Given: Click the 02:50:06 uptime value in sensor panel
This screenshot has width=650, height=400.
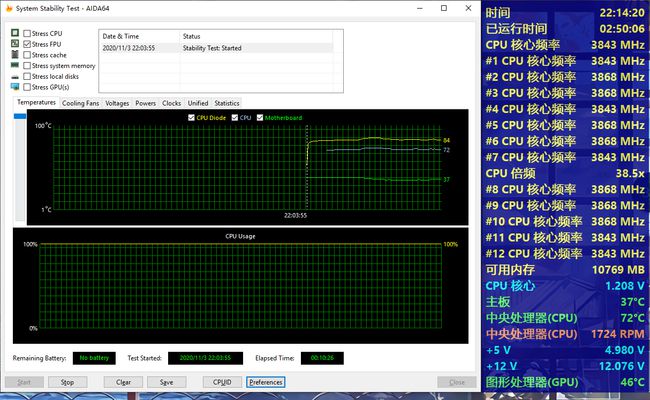Looking at the screenshot, I should coord(622,29).
